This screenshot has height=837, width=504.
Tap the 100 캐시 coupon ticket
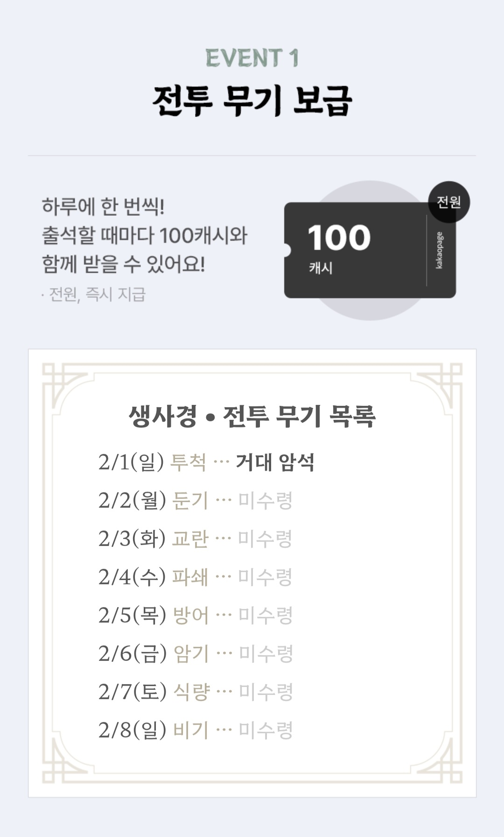tap(355, 250)
